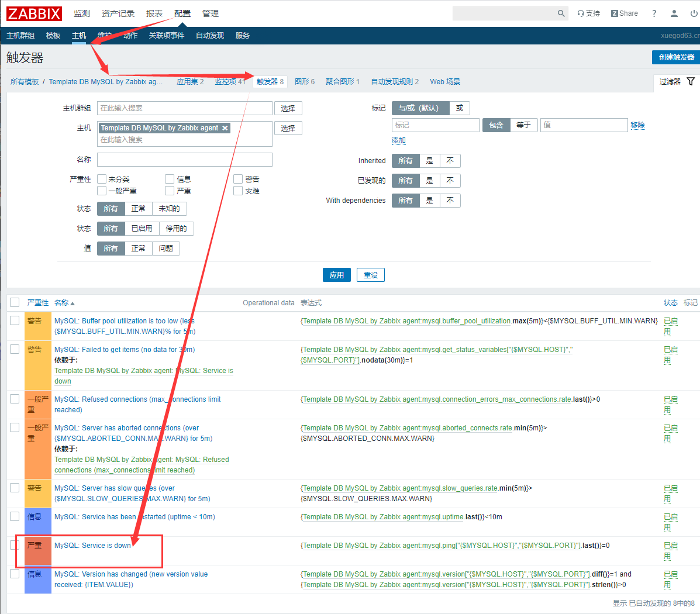700x614 pixels.
Task: Open the 报表 menu
Action: point(154,13)
